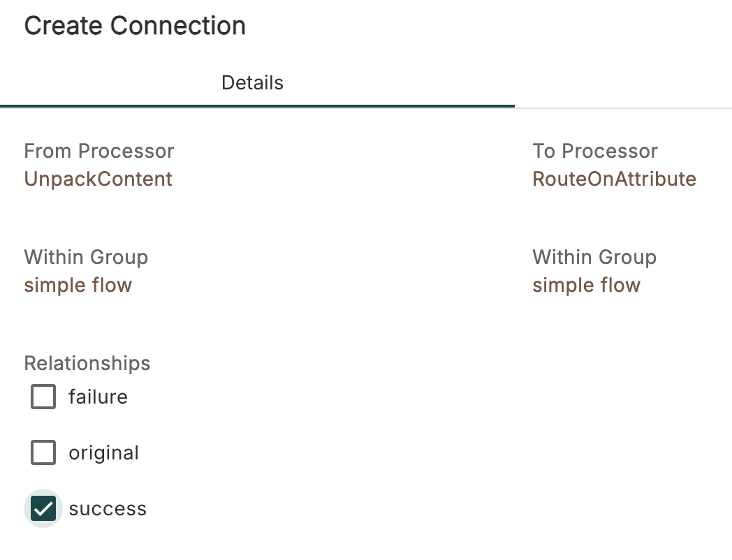This screenshot has height=560, width=732.
Task: Enable the failure relationship checkbox
Action: [x=43, y=397]
